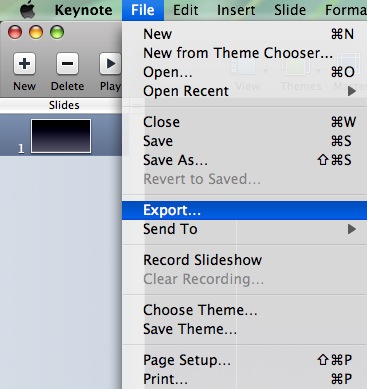Click the Slides panel header

[x=61, y=105]
